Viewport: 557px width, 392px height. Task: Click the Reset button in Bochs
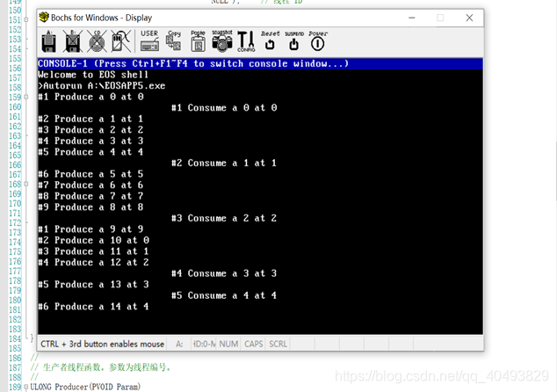coord(271,40)
